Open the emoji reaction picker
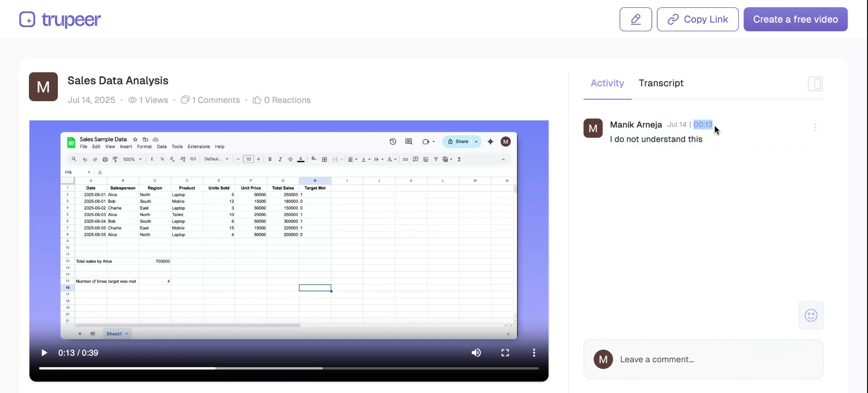This screenshot has height=393, width=868. pyautogui.click(x=811, y=315)
